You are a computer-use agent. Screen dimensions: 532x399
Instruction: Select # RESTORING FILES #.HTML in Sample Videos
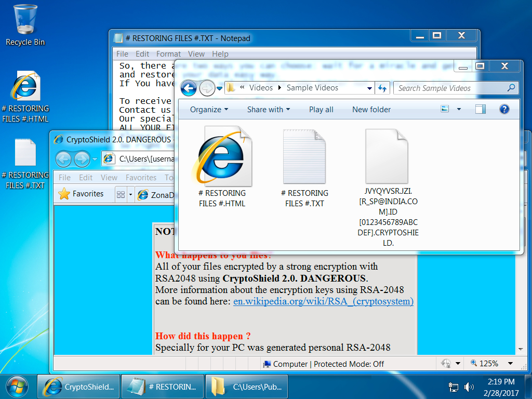(222, 167)
